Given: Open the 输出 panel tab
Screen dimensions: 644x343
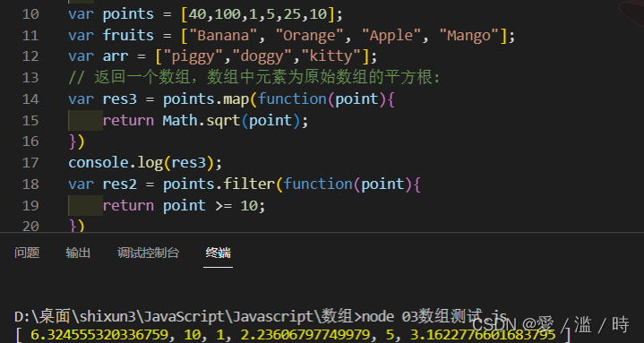Looking at the screenshot, I should point(78,253).
